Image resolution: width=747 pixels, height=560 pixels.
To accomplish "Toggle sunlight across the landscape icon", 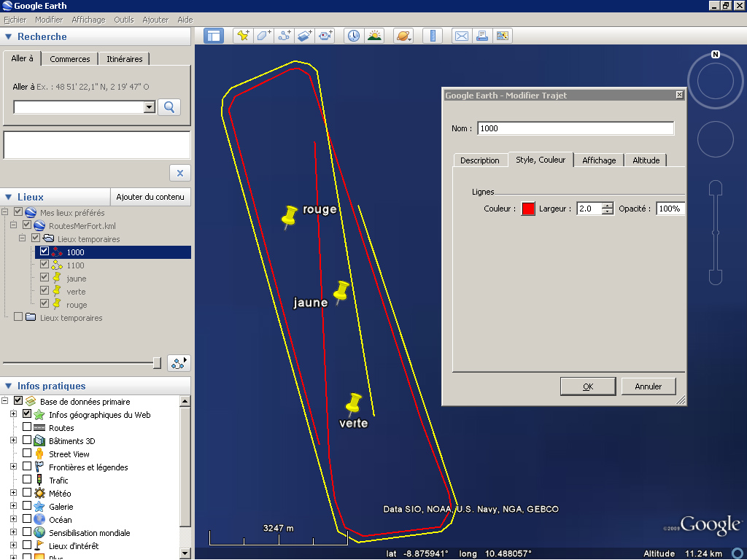I will (374, 36).
